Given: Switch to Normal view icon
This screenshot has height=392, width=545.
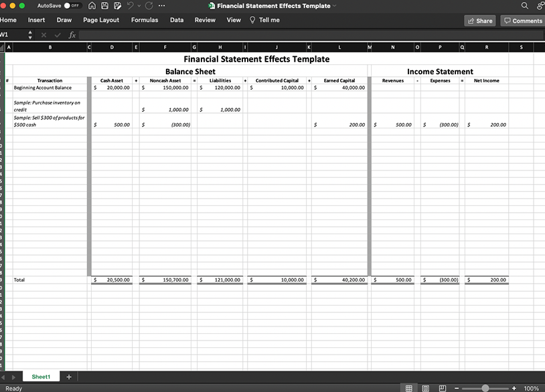Looking at the screenshot, I should click(408, 388).
